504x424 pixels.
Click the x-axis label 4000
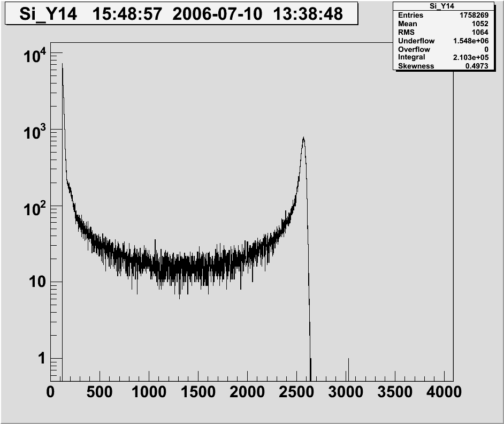tap(444, 392)
